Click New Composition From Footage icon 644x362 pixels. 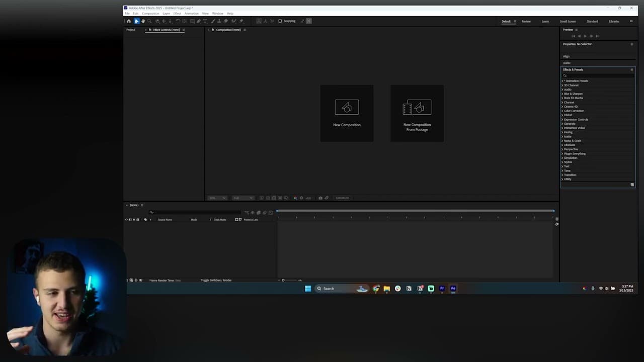417,107
